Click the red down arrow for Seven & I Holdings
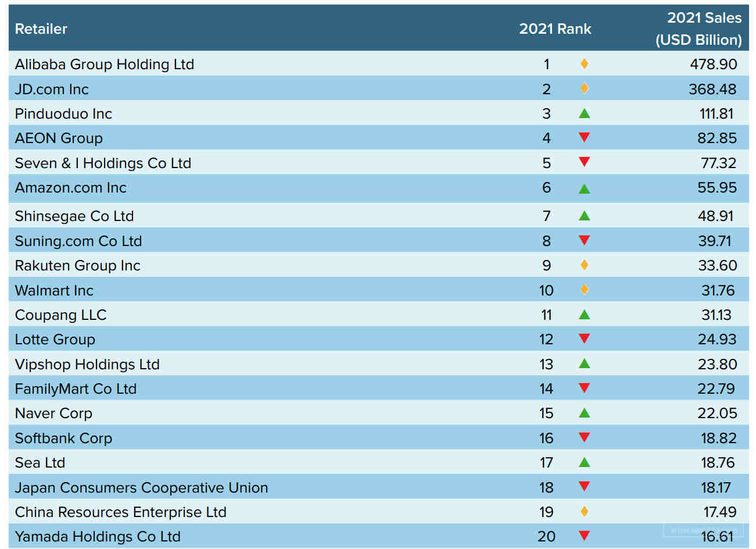756x549 pixels. [585, 162]
